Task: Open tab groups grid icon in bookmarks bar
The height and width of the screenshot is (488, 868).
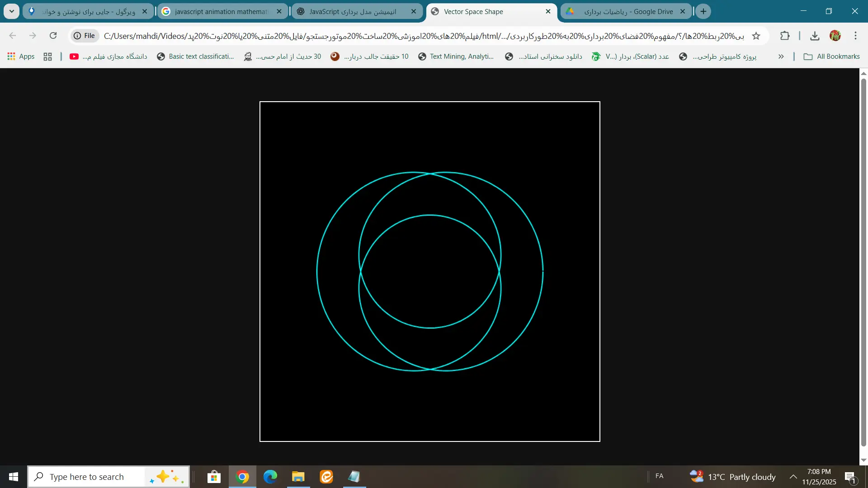Action: tap(47, 56)
